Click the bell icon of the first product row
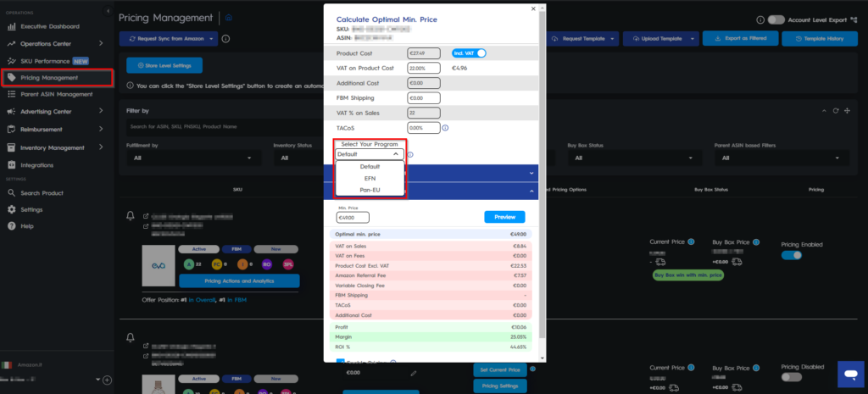Viewport: 868px width, 394px height. click(x=131, y=215)
